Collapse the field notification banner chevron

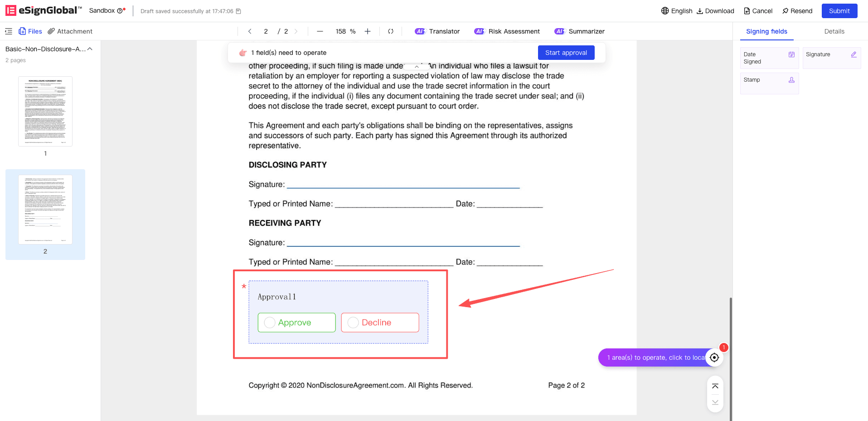(x=417, y=67)
